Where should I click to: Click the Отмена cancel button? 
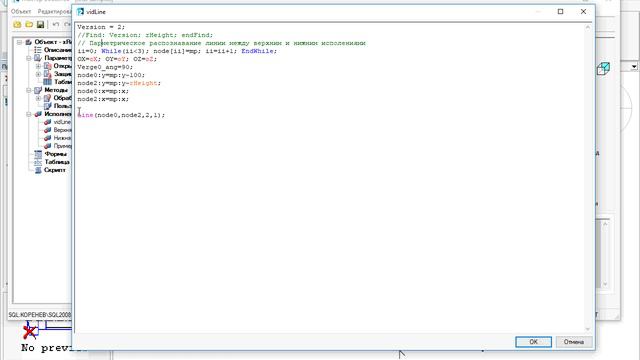pyautogui.click(x=573, y=342)
